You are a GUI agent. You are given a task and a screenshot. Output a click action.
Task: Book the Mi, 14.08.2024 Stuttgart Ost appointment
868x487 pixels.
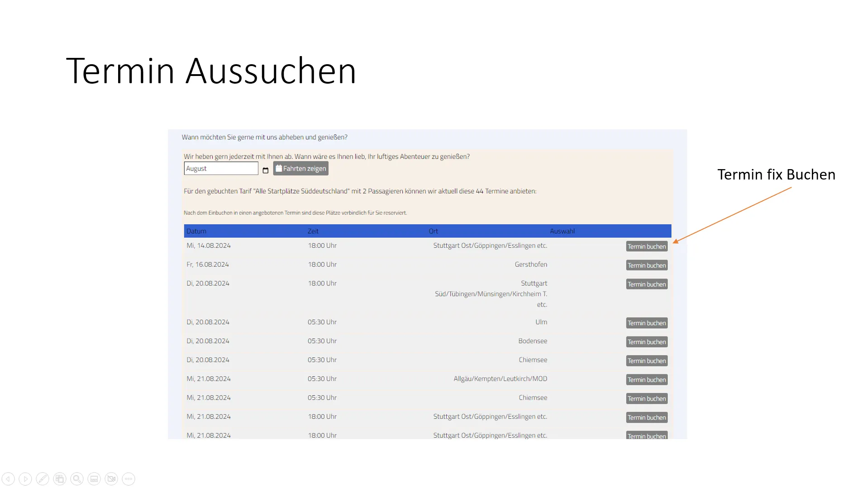pos(647,246)
